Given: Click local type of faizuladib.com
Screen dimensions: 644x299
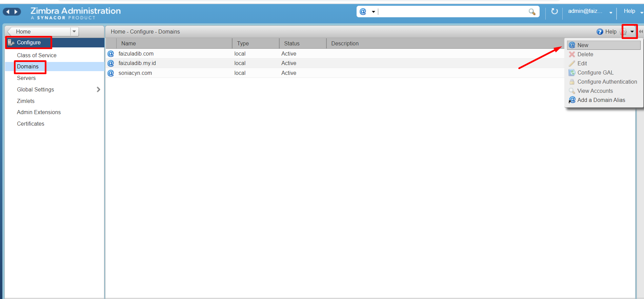Looking at the screenshot, I should coord(240,54).
